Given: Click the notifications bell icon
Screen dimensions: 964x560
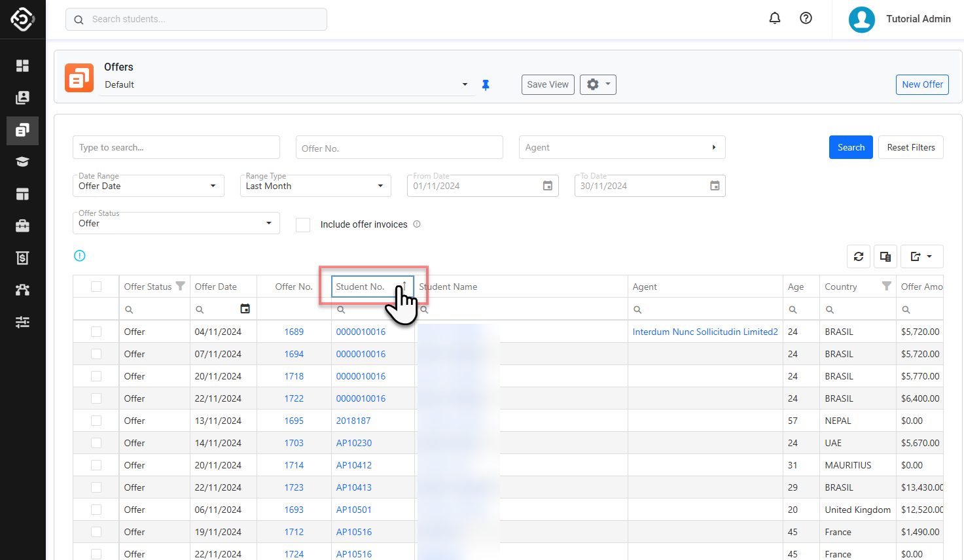Looking at the screenshot, I should [774, 18].
